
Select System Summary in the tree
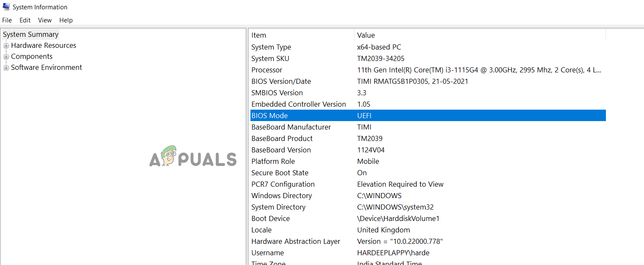tap(31, 35)
